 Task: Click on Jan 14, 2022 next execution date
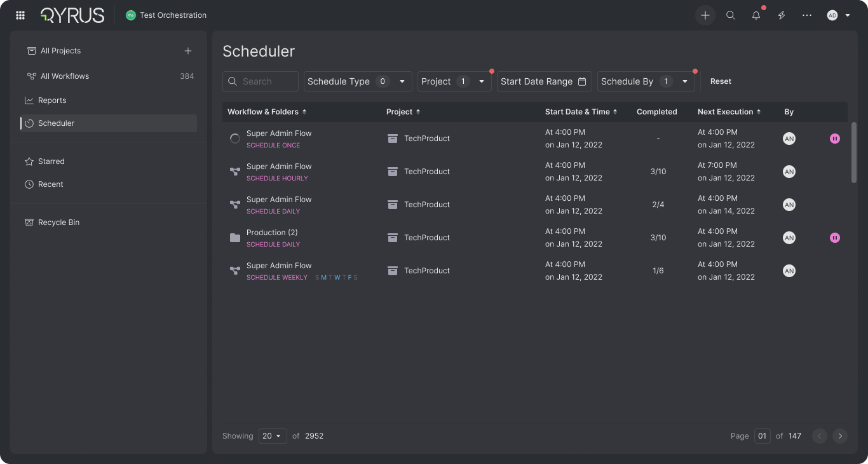click(726, 211)
